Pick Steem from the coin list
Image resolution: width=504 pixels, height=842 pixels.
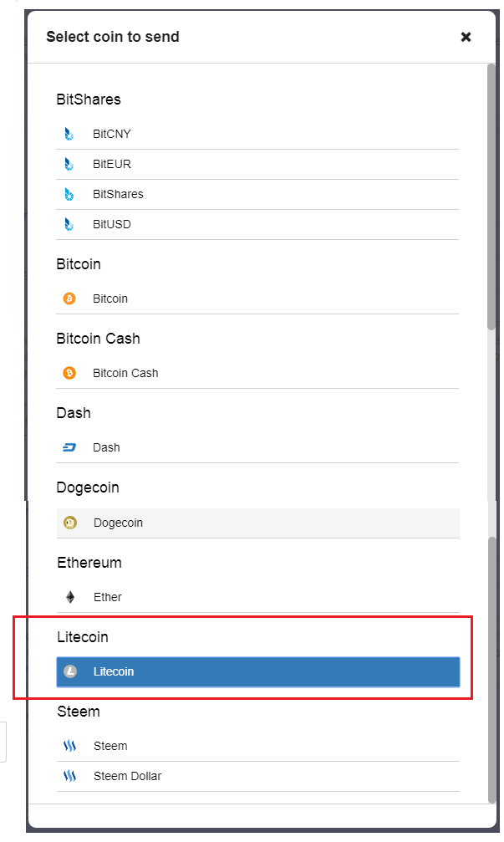coord(110,746)
